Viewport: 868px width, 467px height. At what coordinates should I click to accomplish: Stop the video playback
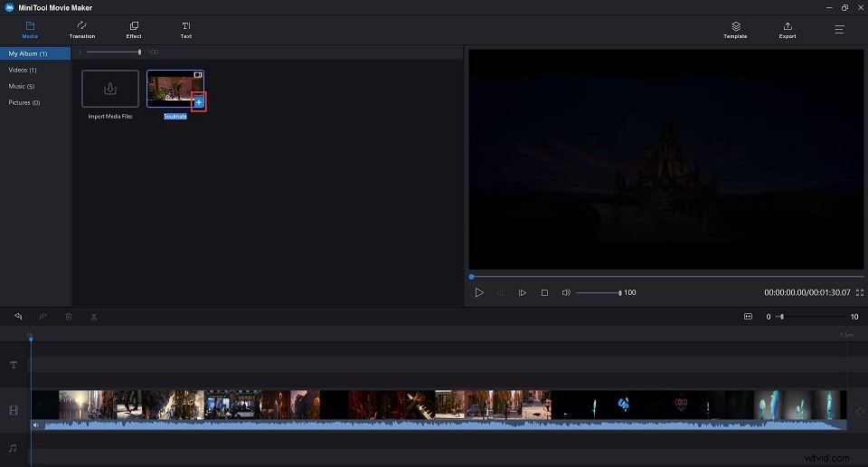click(x=544, y=293)
